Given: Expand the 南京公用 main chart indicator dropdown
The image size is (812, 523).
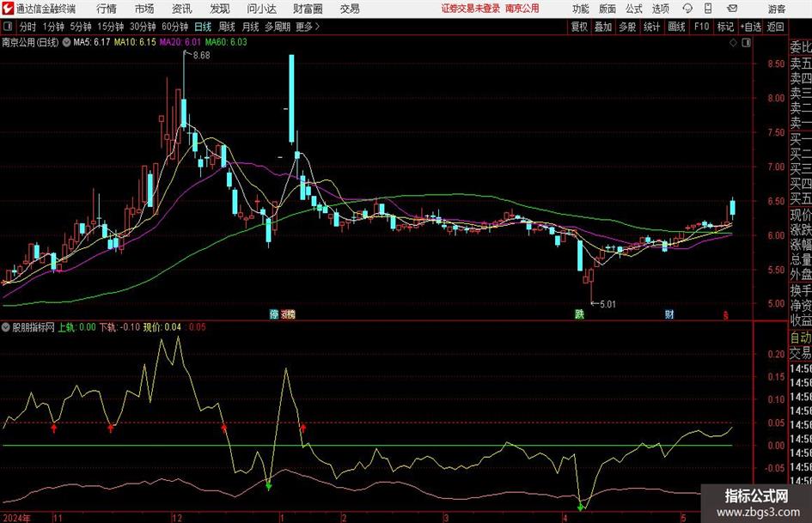Looking at the screenshot, I should [66, 42].
